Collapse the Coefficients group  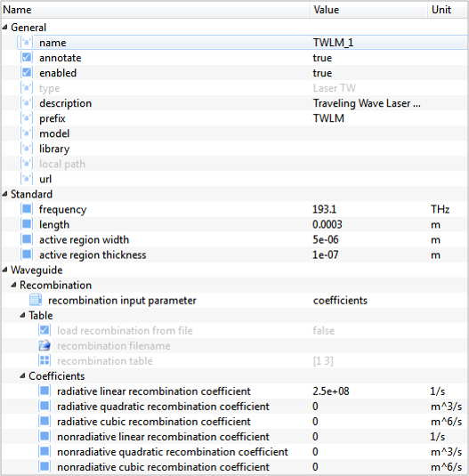pyautogui.click(x=22, y=375)
